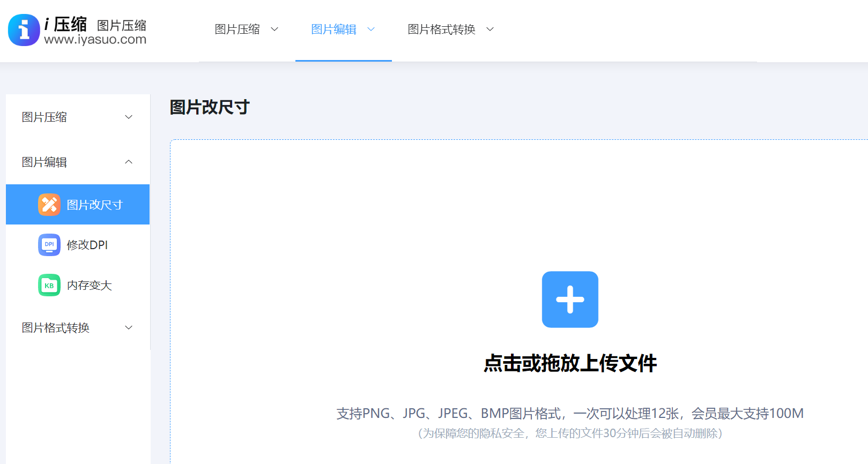Click the blue i压缩 logo icon

[x=24, y=30]
